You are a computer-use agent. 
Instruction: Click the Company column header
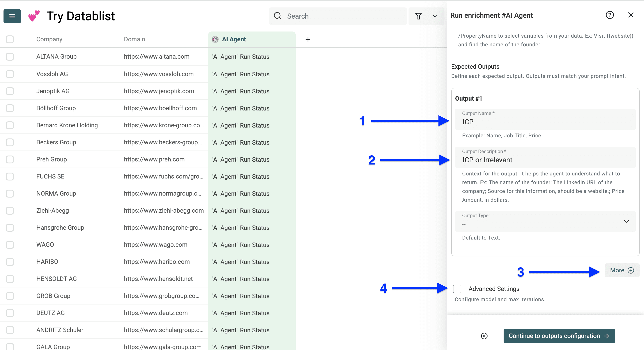[49, 39]
